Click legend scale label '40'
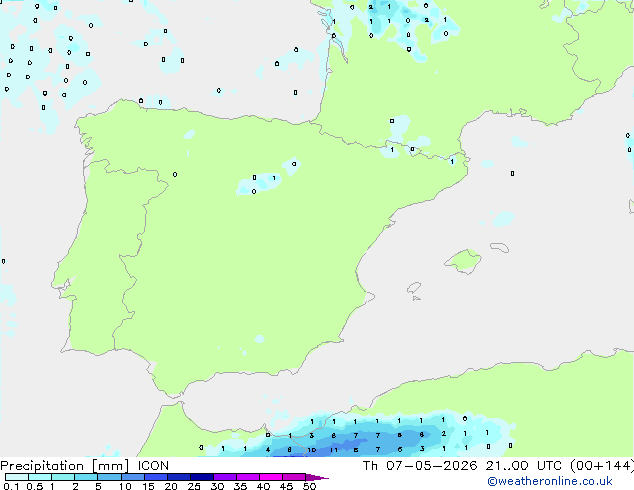Image resolution: width=634 pixels, height=490 pixels. click(x=263, y=486)
